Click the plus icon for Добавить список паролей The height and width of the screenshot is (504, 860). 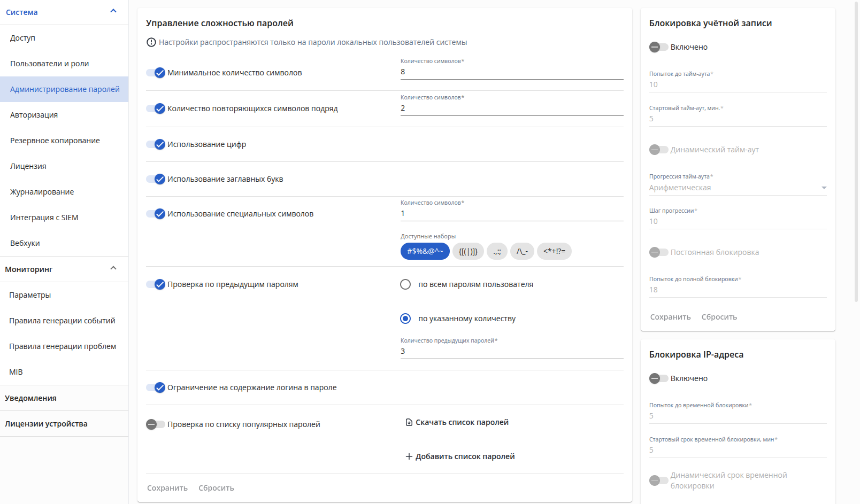coord(409,456)
